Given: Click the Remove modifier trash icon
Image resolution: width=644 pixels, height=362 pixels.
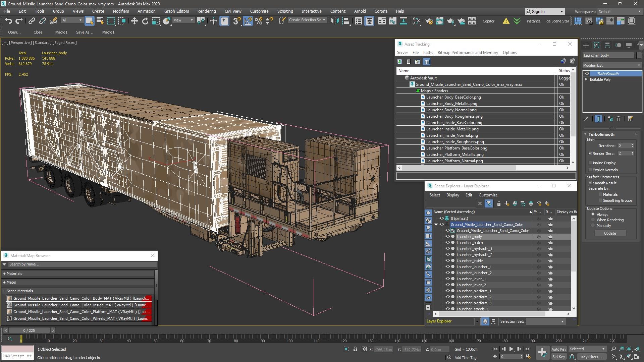Looking at the screenshot, I should (619, 119).
